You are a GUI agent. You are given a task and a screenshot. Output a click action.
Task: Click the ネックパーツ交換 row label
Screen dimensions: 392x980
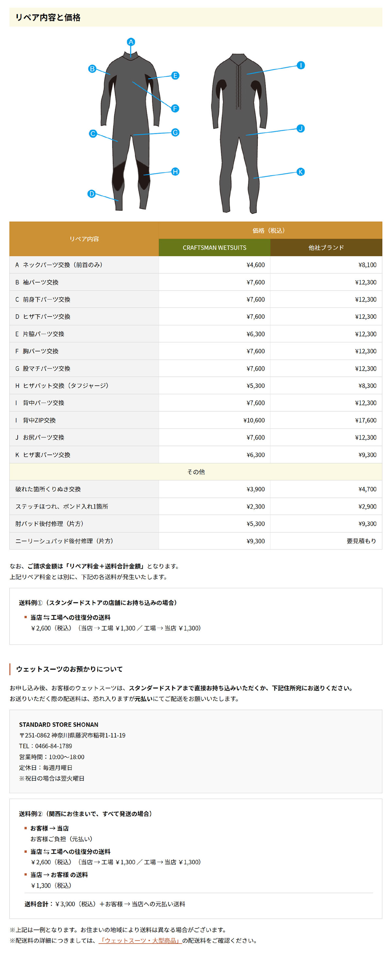(59, 265)
